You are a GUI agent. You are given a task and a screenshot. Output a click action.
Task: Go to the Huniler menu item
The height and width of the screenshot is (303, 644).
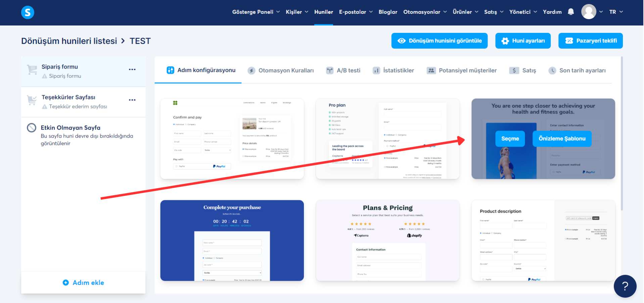[x=324, y=12]
